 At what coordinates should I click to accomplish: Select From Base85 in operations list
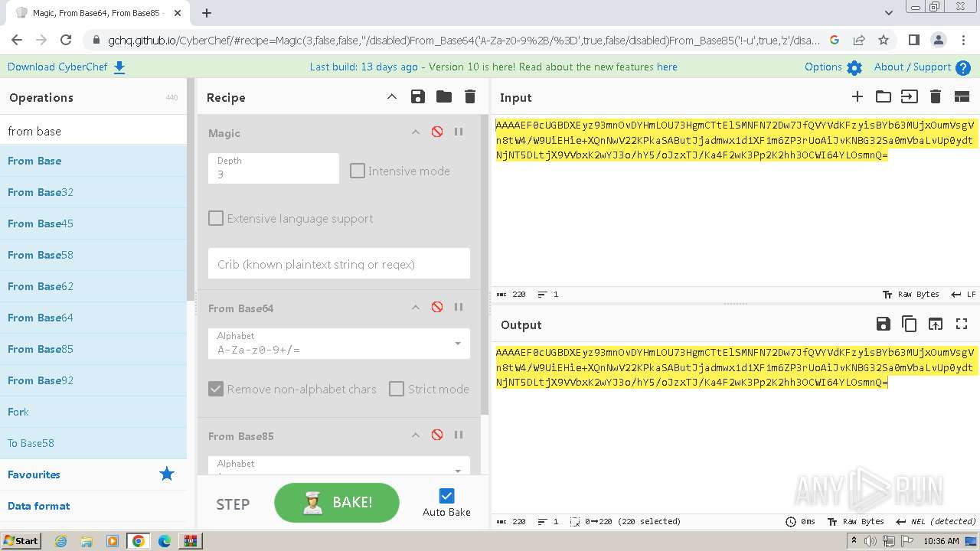(x=93, y=349)
